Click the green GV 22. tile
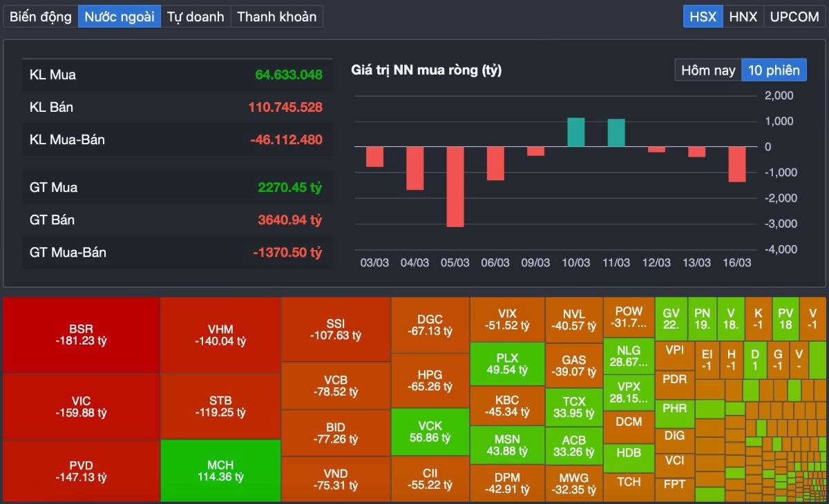 pyautogui.click(x=671, y=318)
